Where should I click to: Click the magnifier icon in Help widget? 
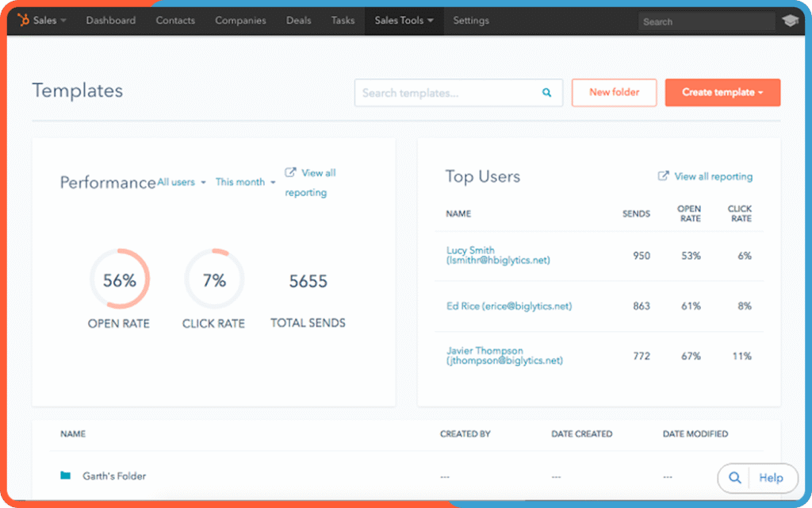735,478
